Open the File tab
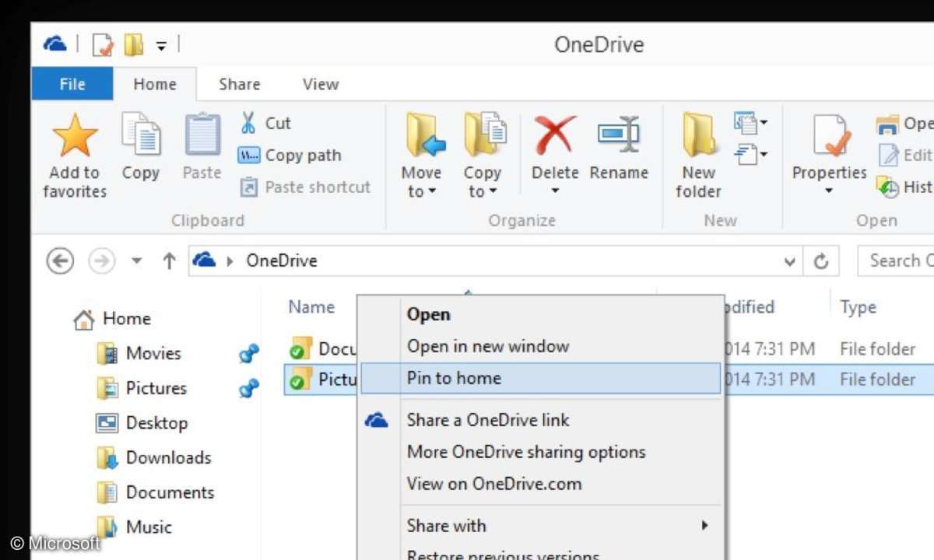This screenshot has width=934, height=560. click(x=72, y=84)
